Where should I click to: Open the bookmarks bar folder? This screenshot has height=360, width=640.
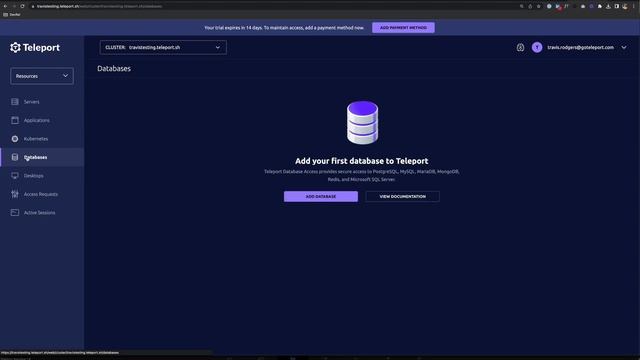[12, 14]
